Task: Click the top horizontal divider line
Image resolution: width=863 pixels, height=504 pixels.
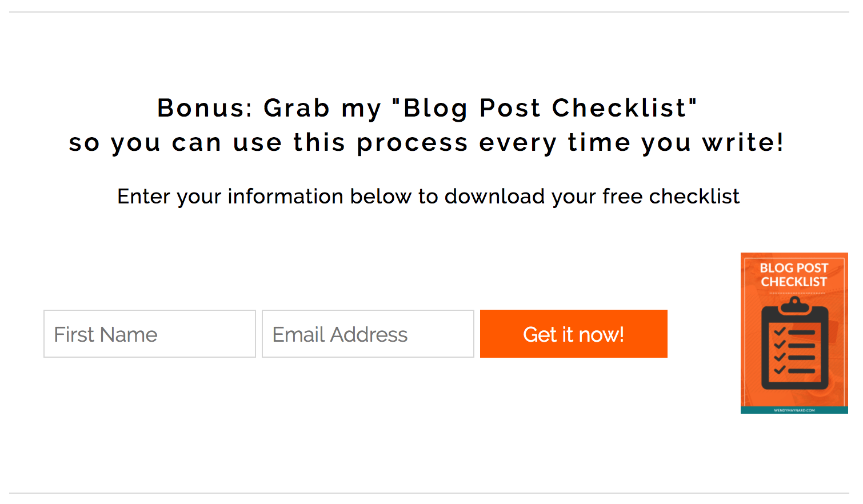Action: click(x=429, y=12)
